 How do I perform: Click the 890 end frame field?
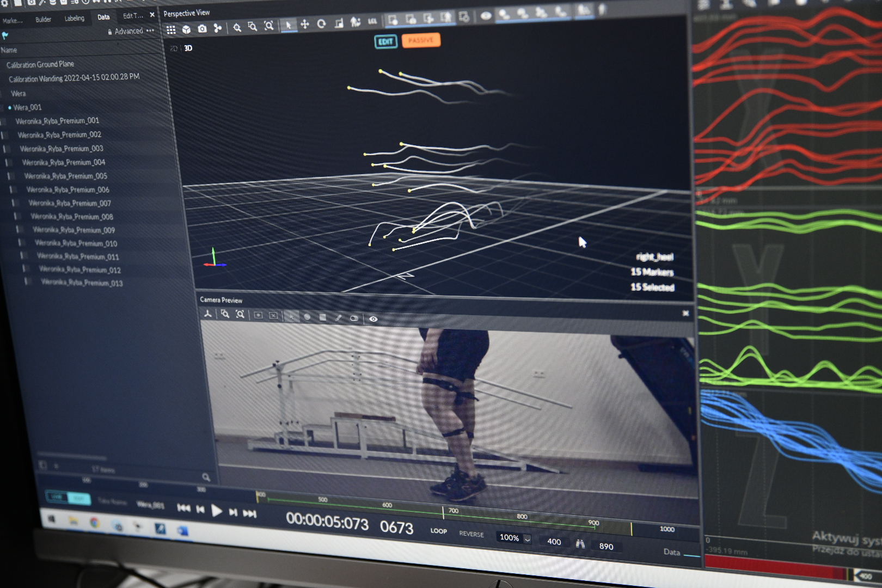606,546
